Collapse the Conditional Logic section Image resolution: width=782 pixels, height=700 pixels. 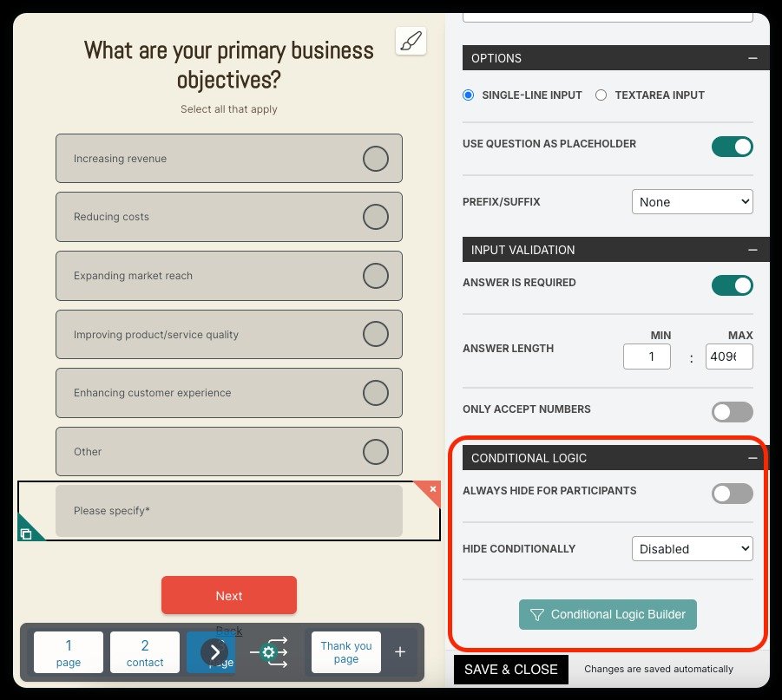[752, 458]
